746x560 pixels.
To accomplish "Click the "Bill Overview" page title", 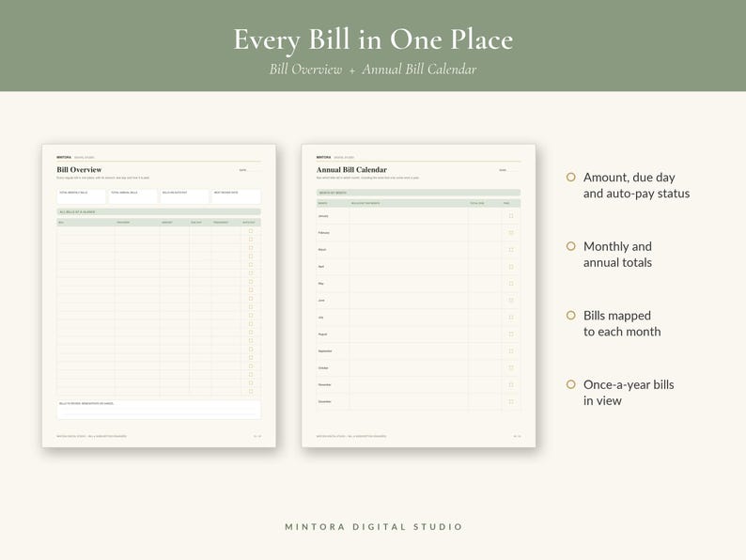I will (79, 169).
